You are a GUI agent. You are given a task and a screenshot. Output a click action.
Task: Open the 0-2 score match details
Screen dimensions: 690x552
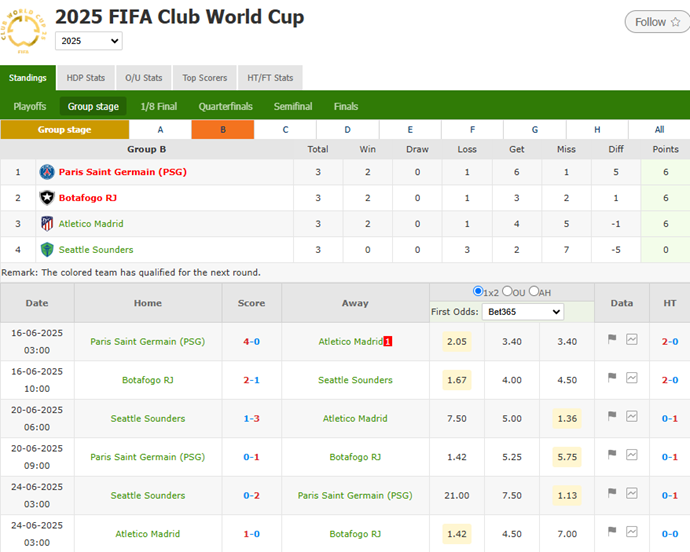[x=251, y=496]
